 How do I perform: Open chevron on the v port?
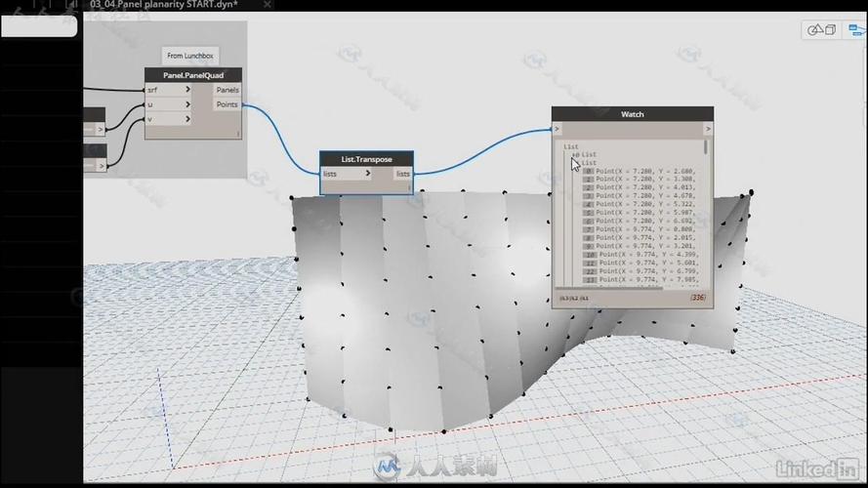click(x=187, y=119)
